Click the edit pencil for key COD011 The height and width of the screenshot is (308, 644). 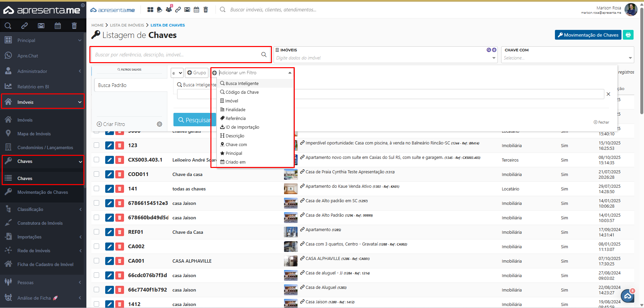[110, 174]
